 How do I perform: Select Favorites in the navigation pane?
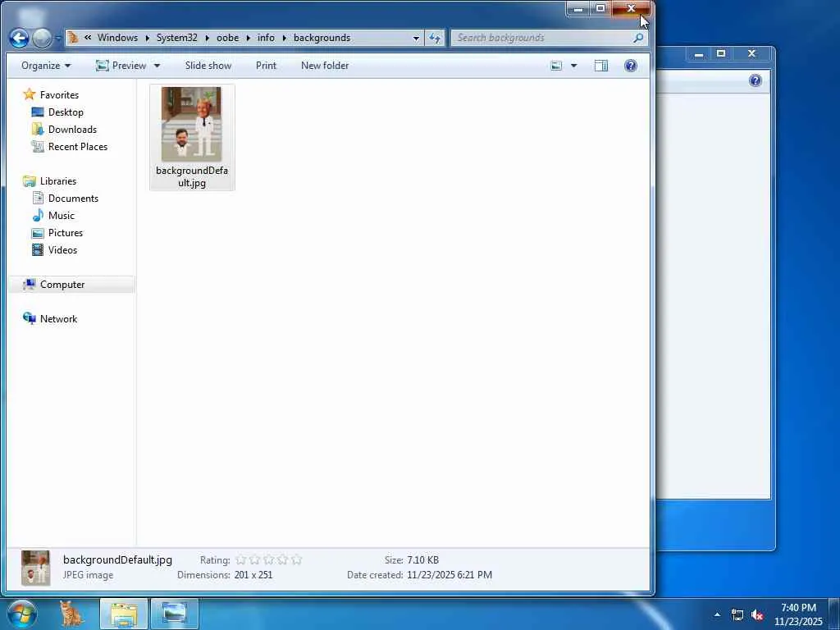59,95
